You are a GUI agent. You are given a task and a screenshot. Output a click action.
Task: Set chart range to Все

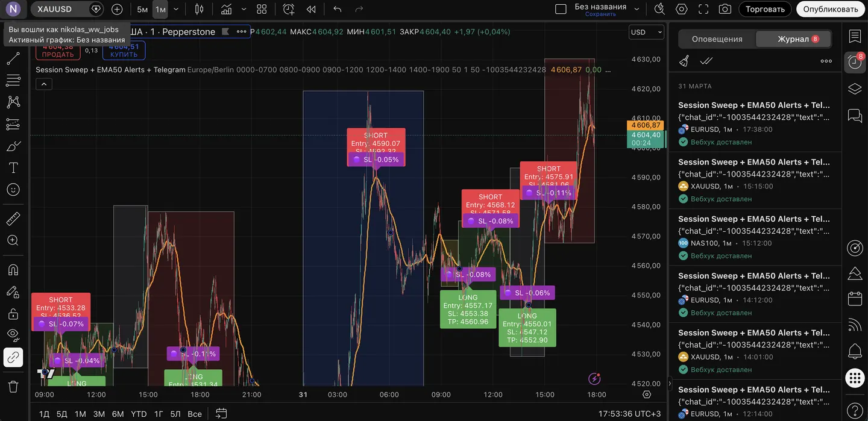(195, 414)
